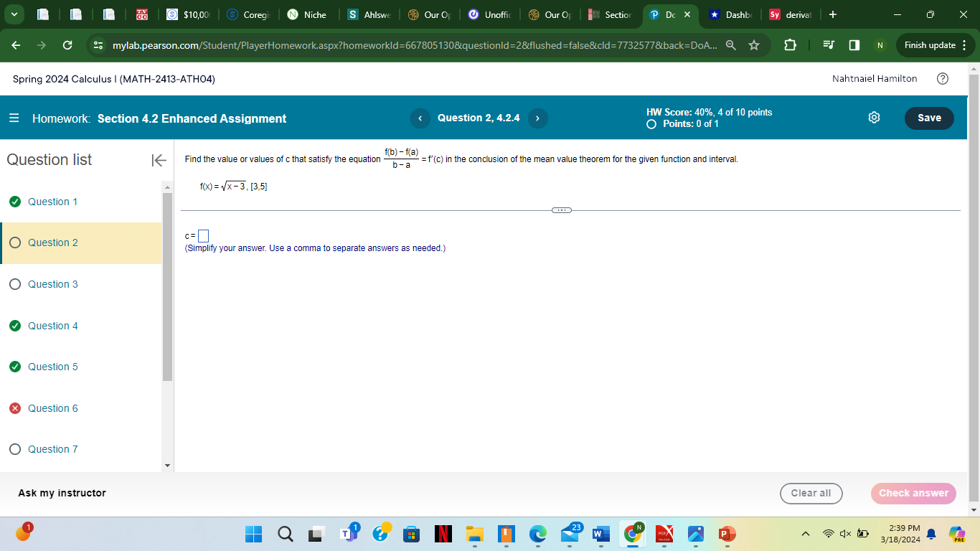Open Chrome side panel
Image resolution: width=980 pixels, height=551 pixels.
click(854, 45)
